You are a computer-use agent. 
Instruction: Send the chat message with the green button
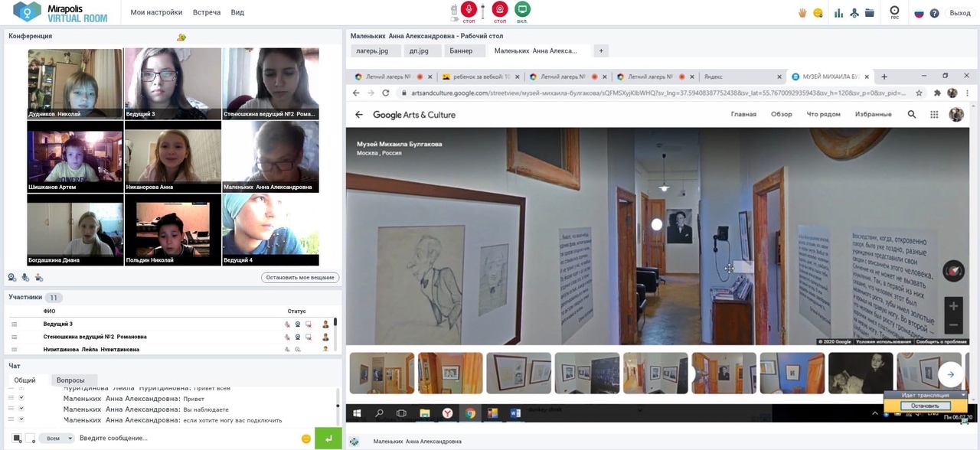pyautogui.click(x=328, y=438)
